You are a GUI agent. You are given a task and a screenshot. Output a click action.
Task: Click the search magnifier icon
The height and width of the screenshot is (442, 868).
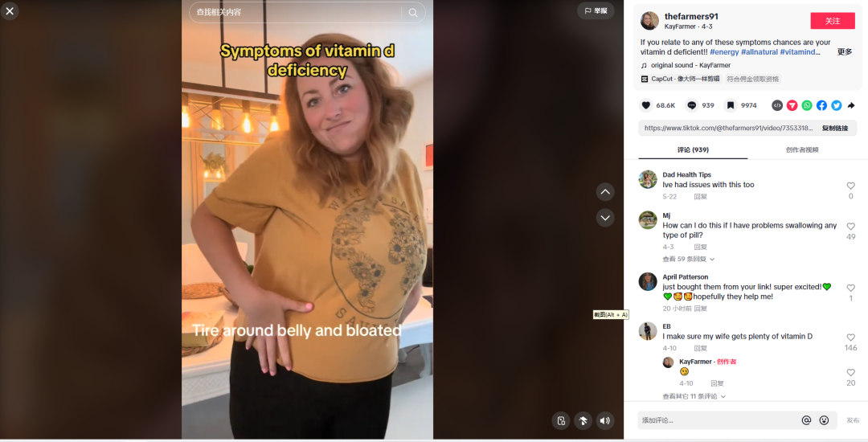pyautogui.click(x=413, y=12)
